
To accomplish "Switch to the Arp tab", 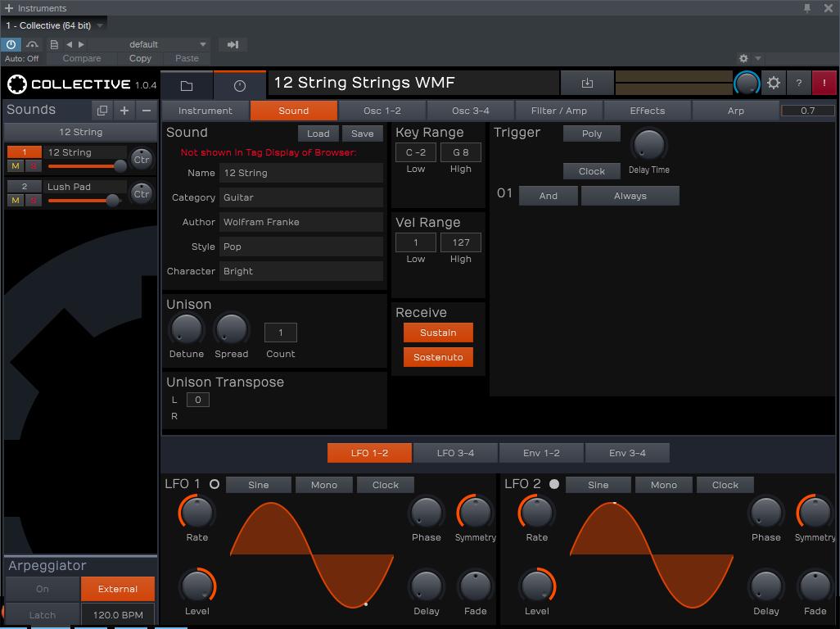I will coord(735,111).
